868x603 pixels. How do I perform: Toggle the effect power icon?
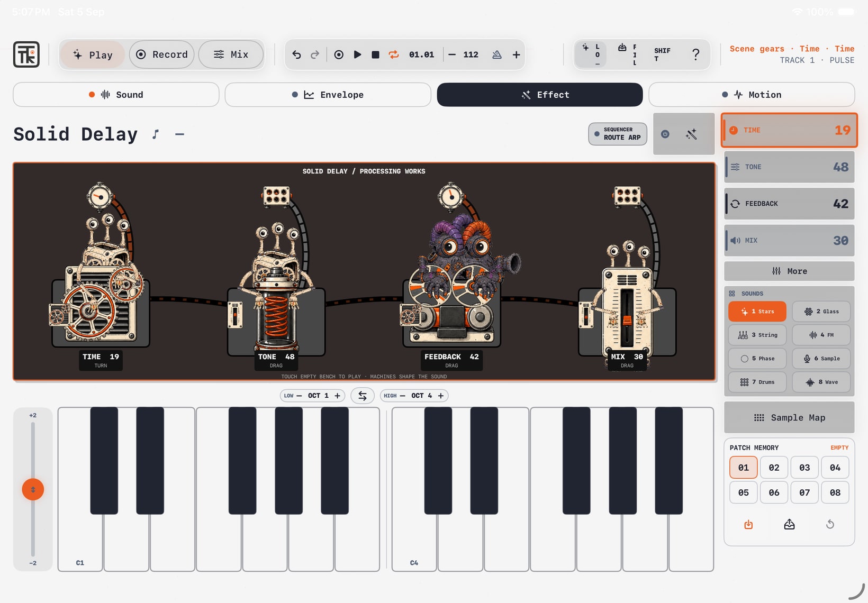(x=665, y=134)
